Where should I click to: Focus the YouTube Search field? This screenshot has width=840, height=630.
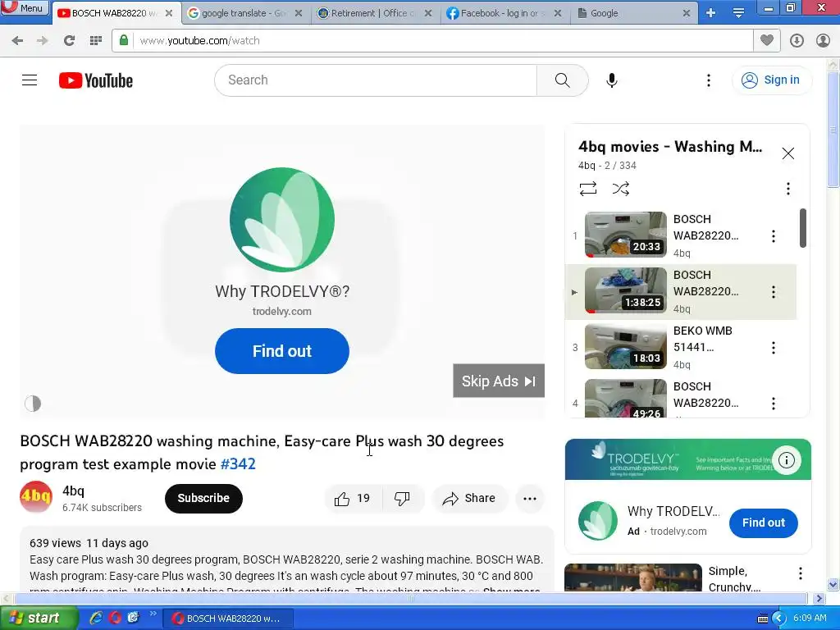376,80
